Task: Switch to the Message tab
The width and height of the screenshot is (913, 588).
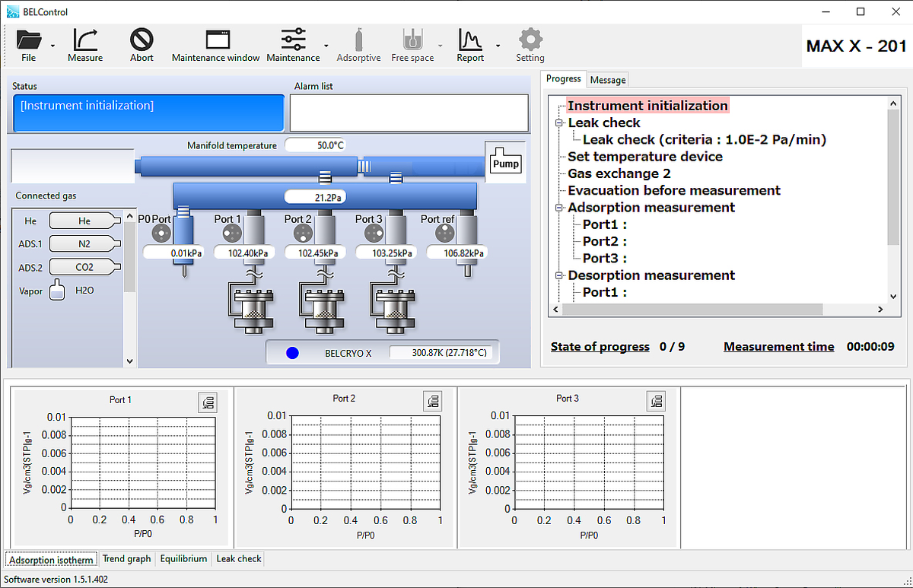Action: click(x=608, y=80)
